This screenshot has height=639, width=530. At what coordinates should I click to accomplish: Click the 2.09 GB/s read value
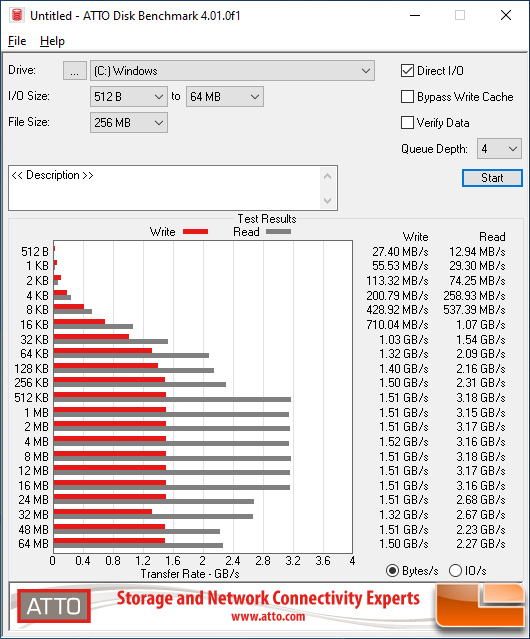481,354
